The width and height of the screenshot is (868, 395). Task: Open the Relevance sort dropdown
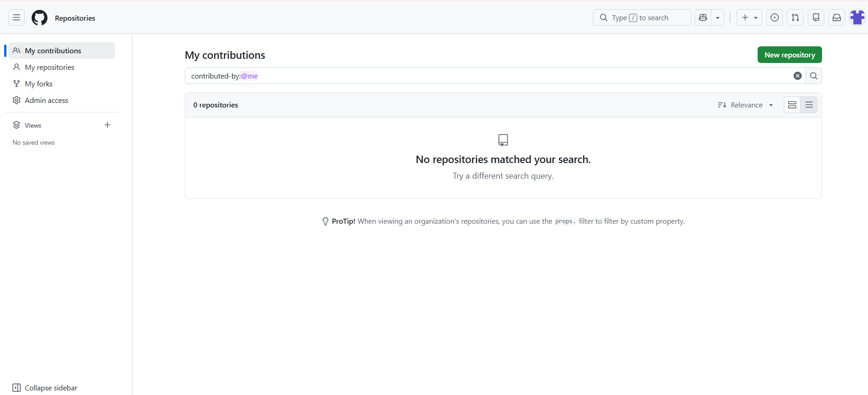tap(745, 105)
